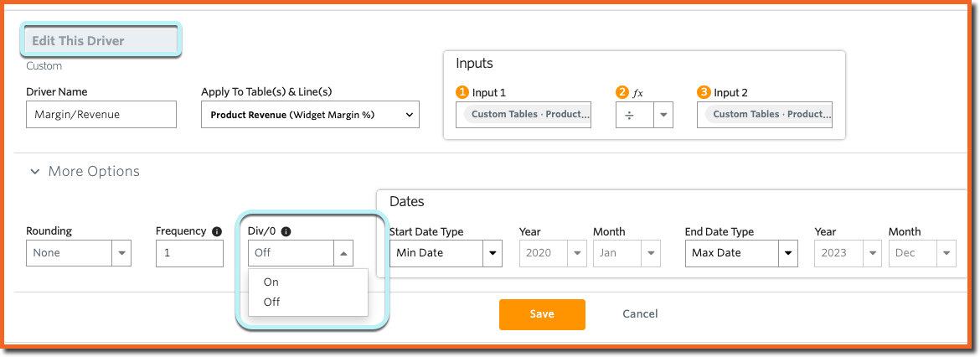Select the division operator symbol
The width and height of the screenshot is (980, 357).
tap(630, 115)
